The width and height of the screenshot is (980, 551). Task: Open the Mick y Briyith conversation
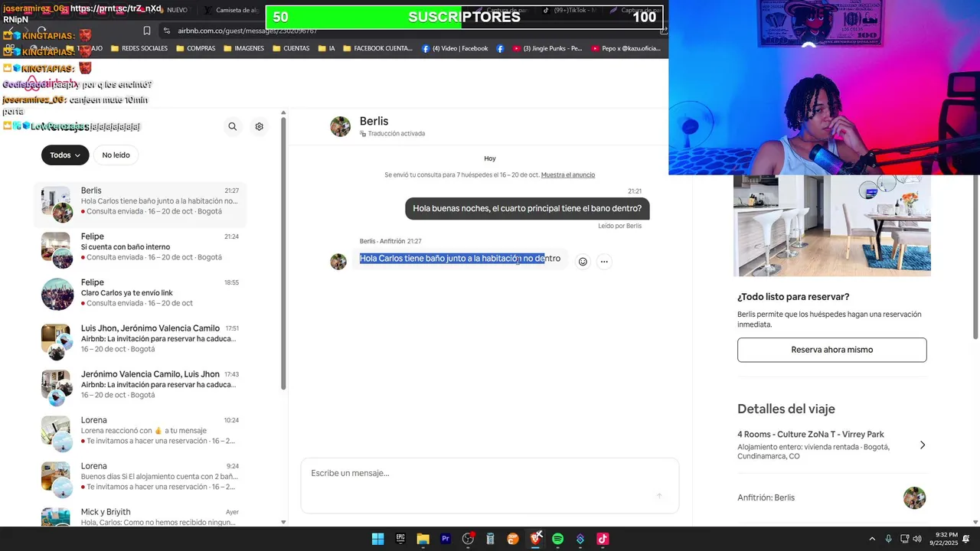tap(140, 517)
